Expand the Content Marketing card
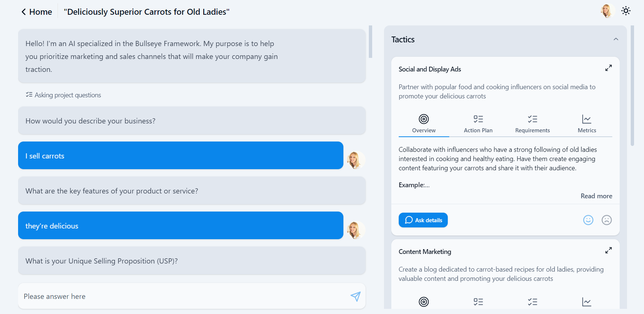644x314 pixels. (x=609, y=251)
